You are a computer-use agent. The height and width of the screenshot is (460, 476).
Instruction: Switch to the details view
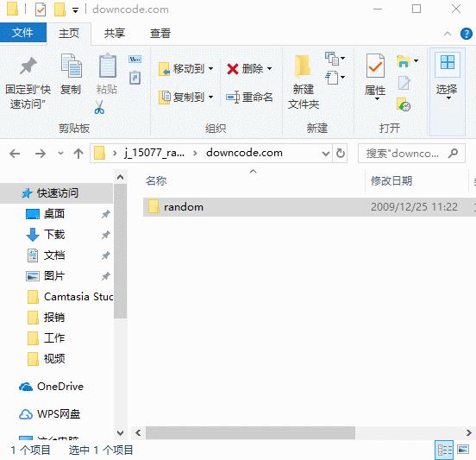444,450
